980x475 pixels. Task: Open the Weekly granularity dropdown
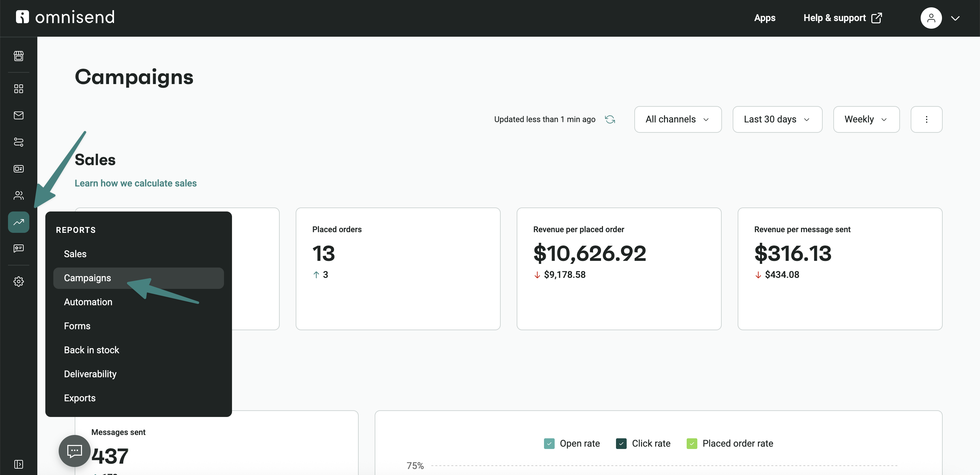(x=866, y=119)
